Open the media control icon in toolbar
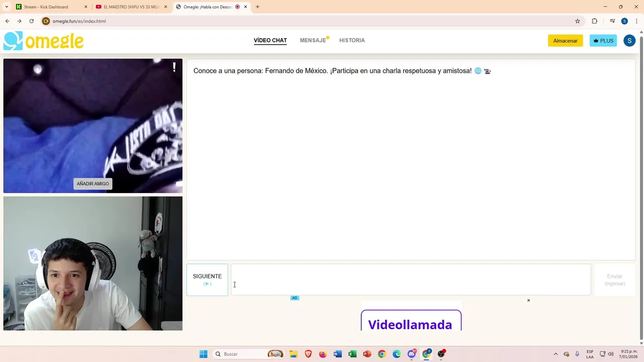Viewport: 644px width, 362px height. pos(612,21)
